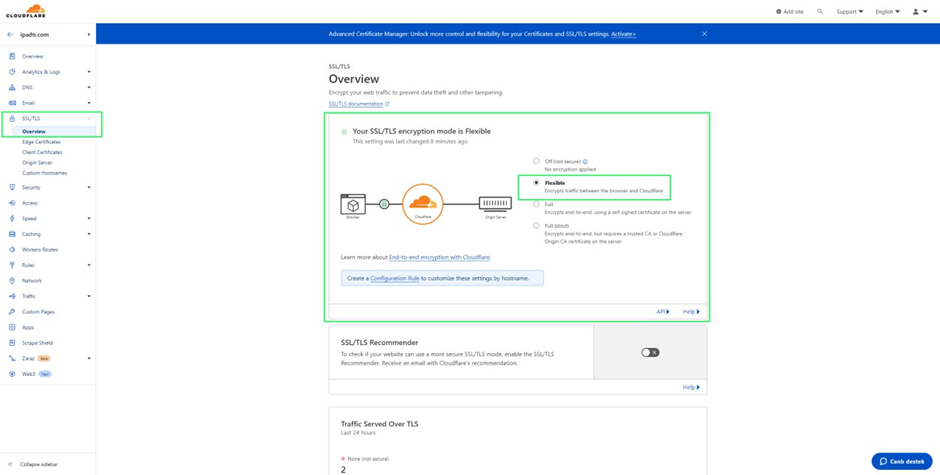Click the Caching sidebar icon

(x=12, y=234)
